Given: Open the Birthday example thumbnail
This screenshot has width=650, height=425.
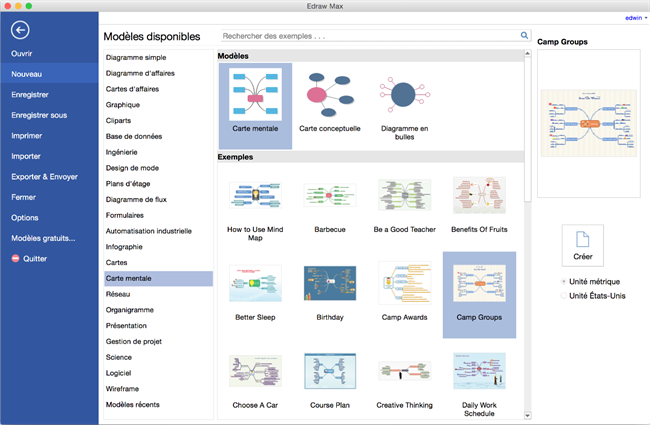Looking at the screenshot, I should click(330, 283).
